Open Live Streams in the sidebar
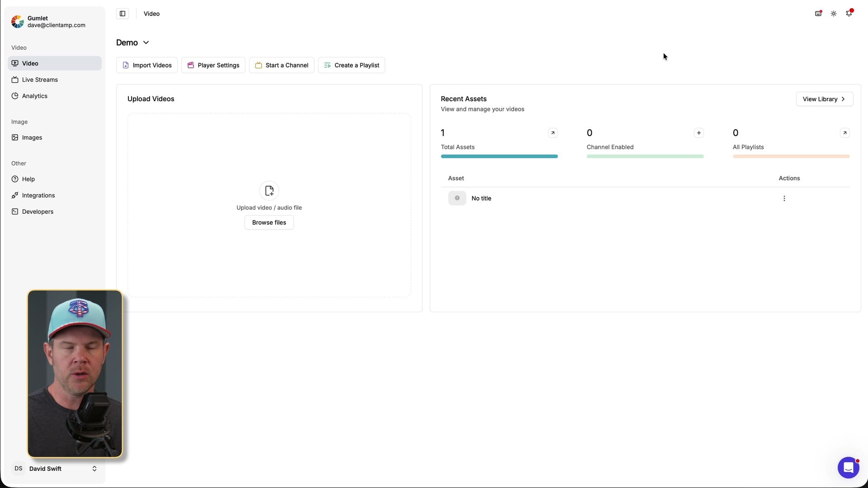 point(55,80)
